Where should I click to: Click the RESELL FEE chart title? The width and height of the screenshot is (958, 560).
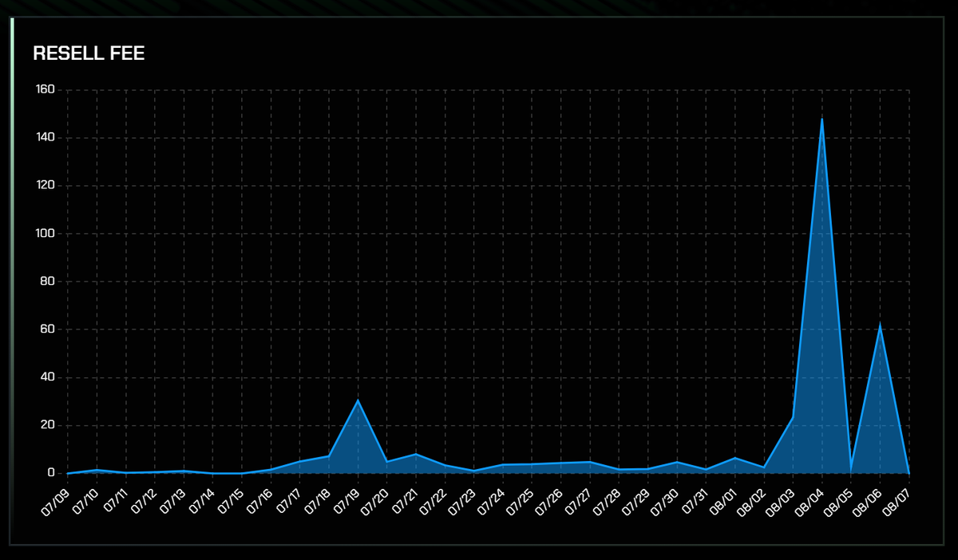tap(89, 53)
